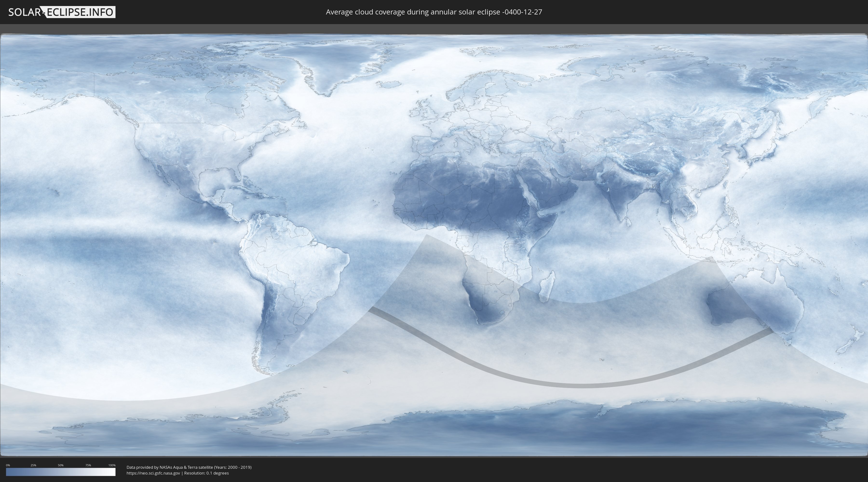Click the neo.sci.gsfc.nasa.gov resolution line
The image size is (868, 482).
tap(177, 473)
